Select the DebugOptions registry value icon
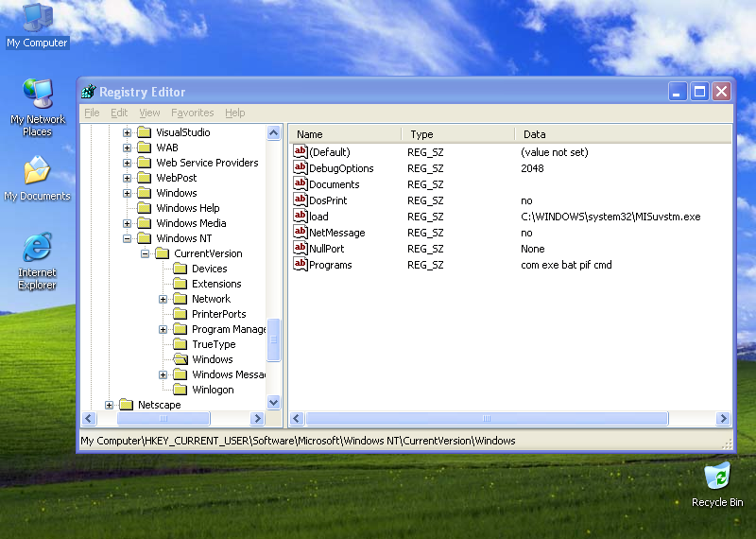This screenshot has height=539, width=756. [x=301, y=168]
